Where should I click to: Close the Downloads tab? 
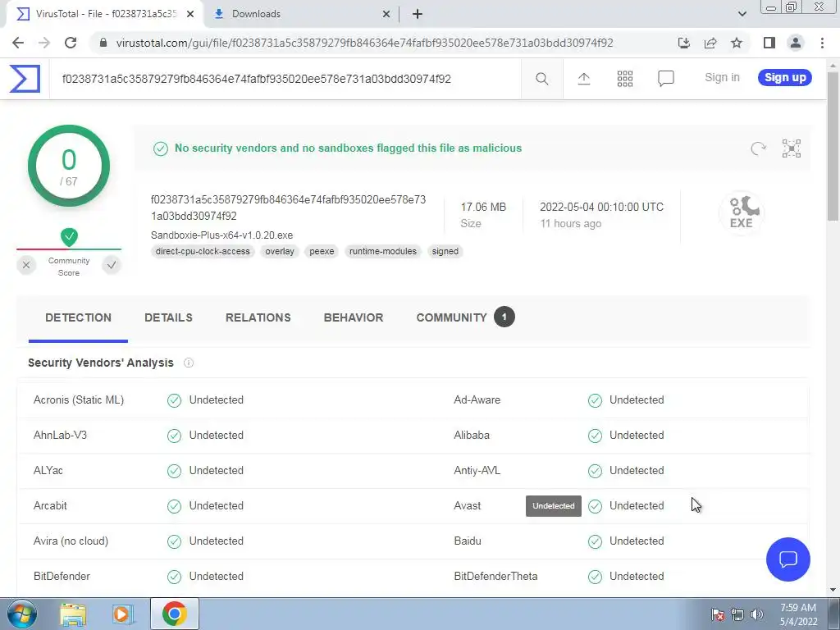[386, 14]
